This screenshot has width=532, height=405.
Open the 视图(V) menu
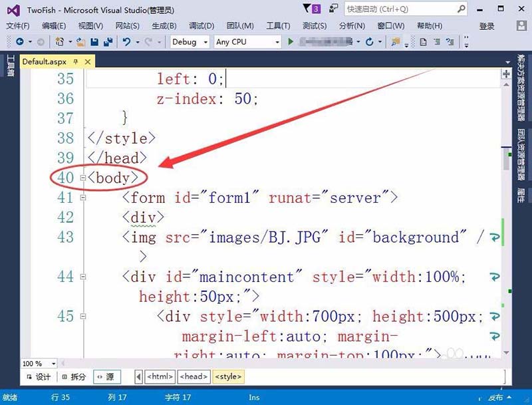tap(90, 26)
